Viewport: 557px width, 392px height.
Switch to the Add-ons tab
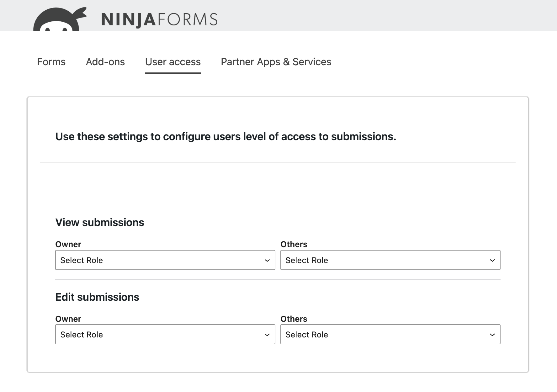coord(105,62)
